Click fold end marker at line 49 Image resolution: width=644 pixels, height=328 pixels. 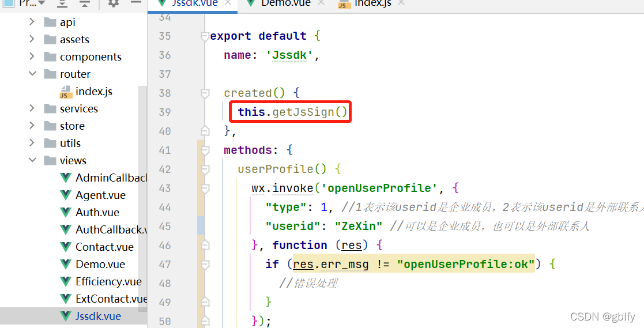(205, 301)
